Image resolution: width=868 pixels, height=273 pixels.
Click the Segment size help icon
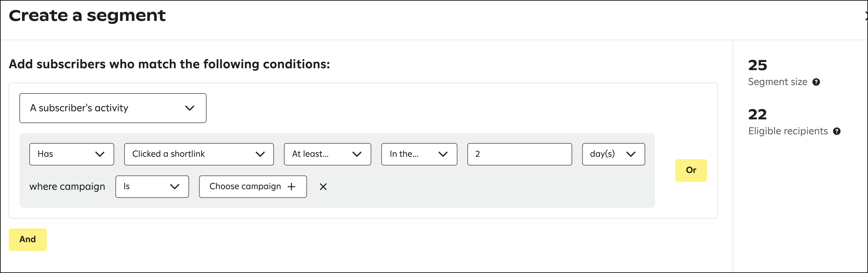click(x=816, y=82)
